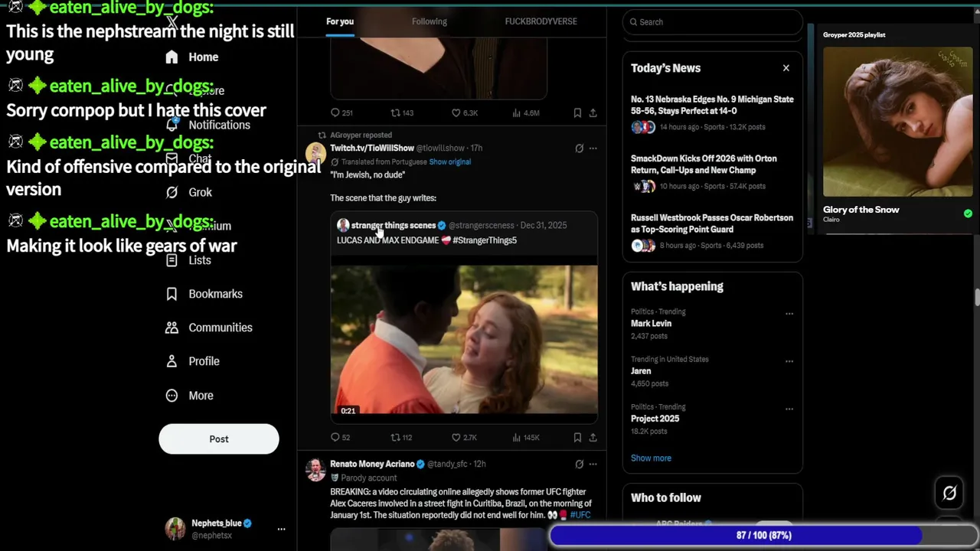
Task: Open account menu dots beside Nephets.blue
Action: click(281, 529)
